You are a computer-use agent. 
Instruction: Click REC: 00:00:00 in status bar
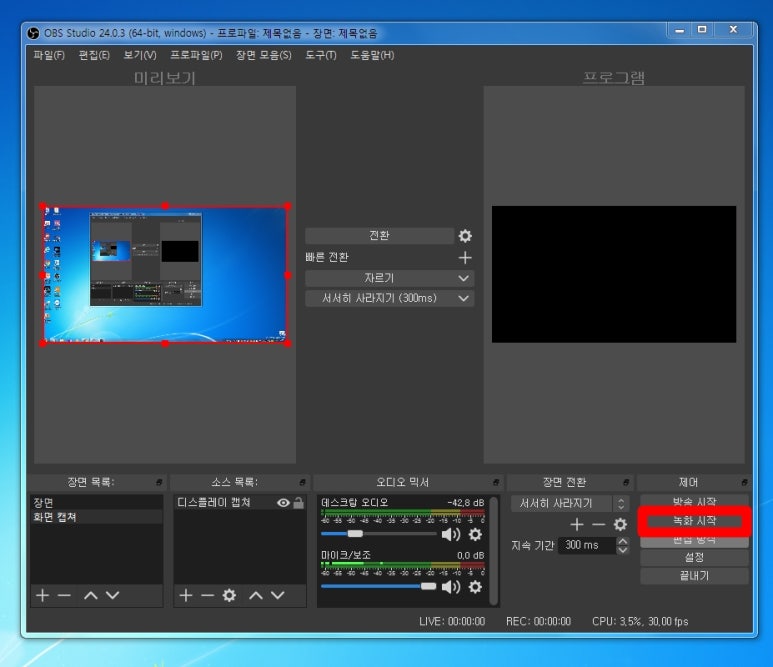click(x=538, y=621)
